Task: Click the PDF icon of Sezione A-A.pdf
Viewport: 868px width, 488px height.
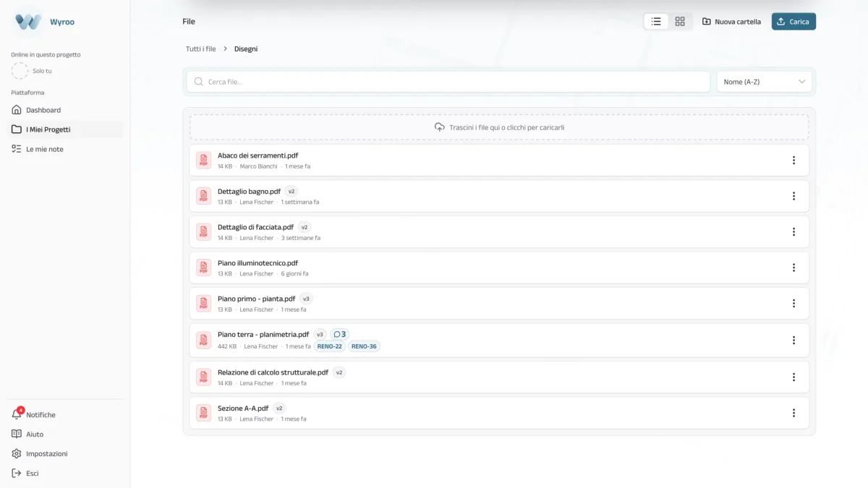Action: coord(204,413)
